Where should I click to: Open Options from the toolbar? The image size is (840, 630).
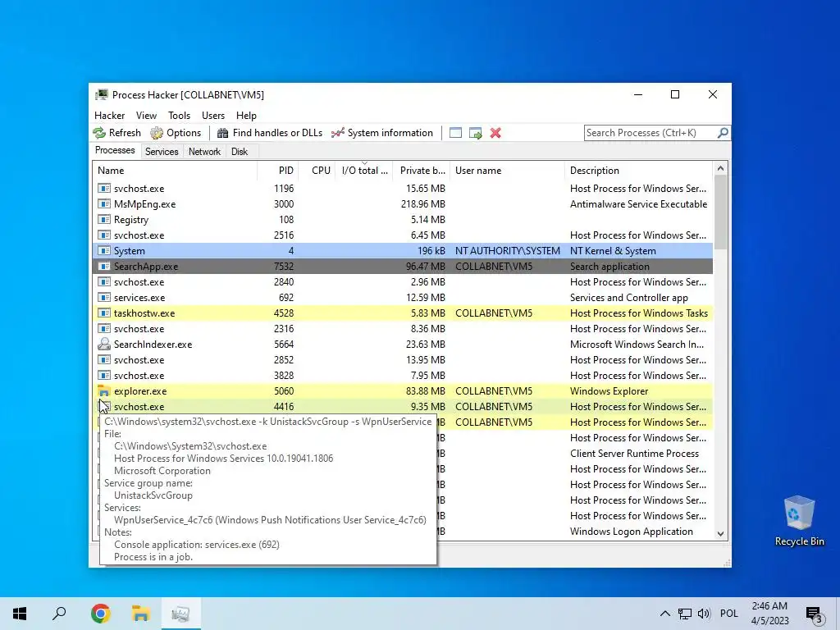(x=176, y=133)
